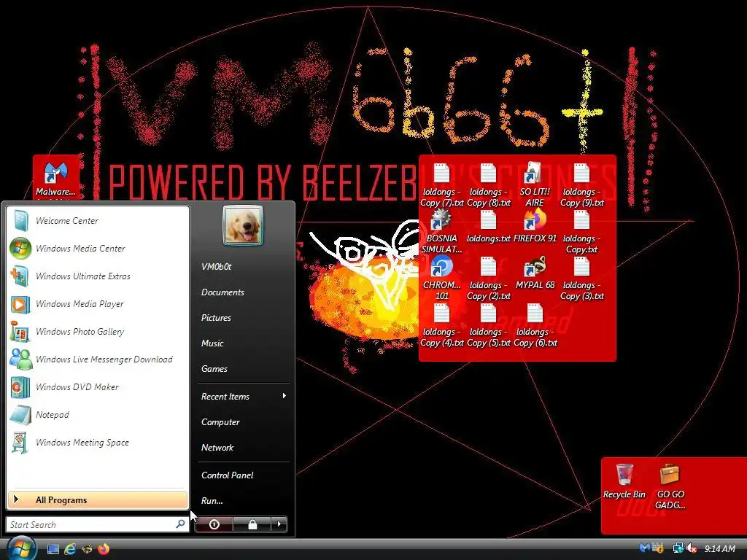Select loldongs - Copy (4).txt file
Image resolution: width=747 pixels, height=560 pixels.
pyautogui.click(x=441, y=325)
